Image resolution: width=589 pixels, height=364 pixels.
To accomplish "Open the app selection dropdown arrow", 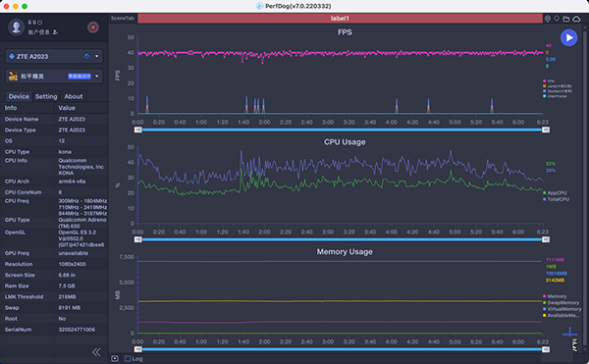I will tap(97, 77).
